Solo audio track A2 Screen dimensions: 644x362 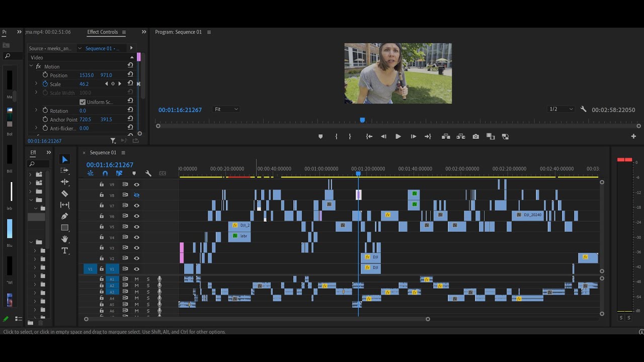pos(148,286)
